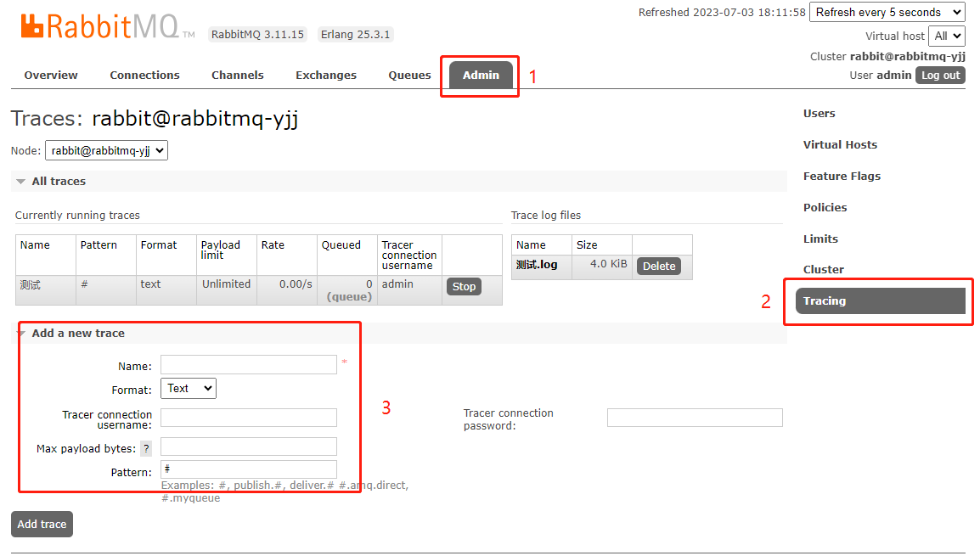Image resolution: width=980 pixels, height=556 pixels.
Task: Delete the 测试.log trace file
Action: pos(659,267)
